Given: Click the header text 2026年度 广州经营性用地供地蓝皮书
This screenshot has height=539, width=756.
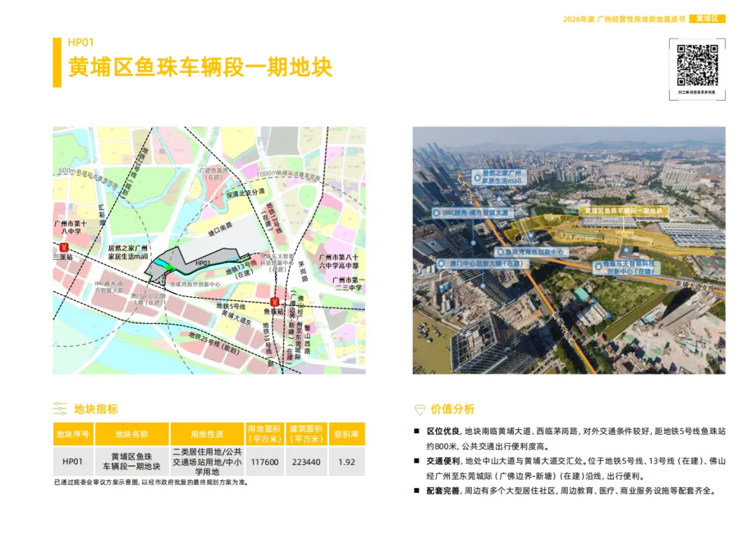Looking at the screenshot, I should pos(624,19).
